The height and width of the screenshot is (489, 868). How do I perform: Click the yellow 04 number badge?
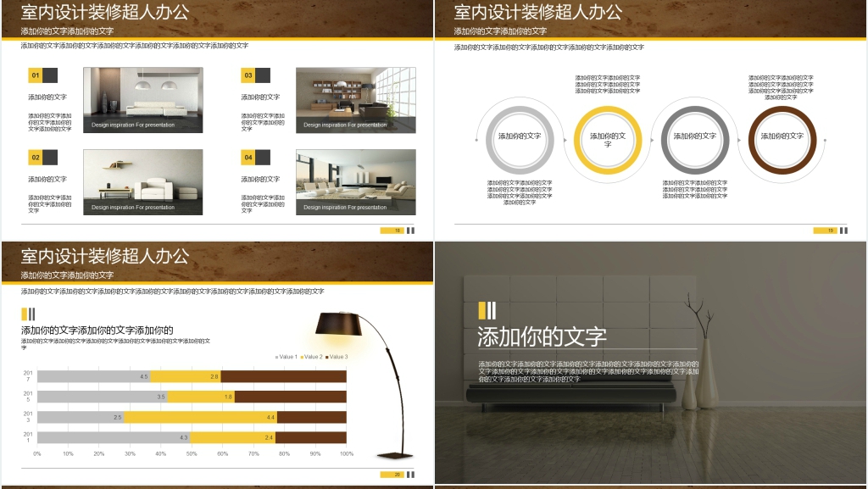tap(248, 158)
